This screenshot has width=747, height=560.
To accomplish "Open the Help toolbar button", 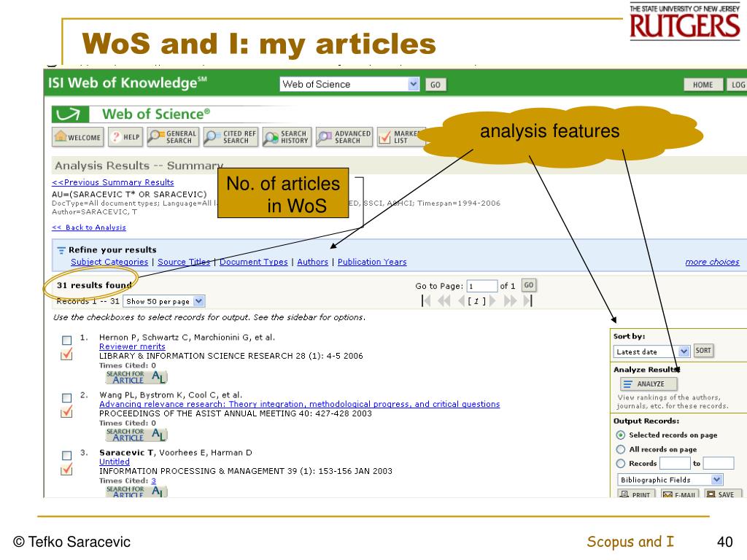I will [125, 137].
